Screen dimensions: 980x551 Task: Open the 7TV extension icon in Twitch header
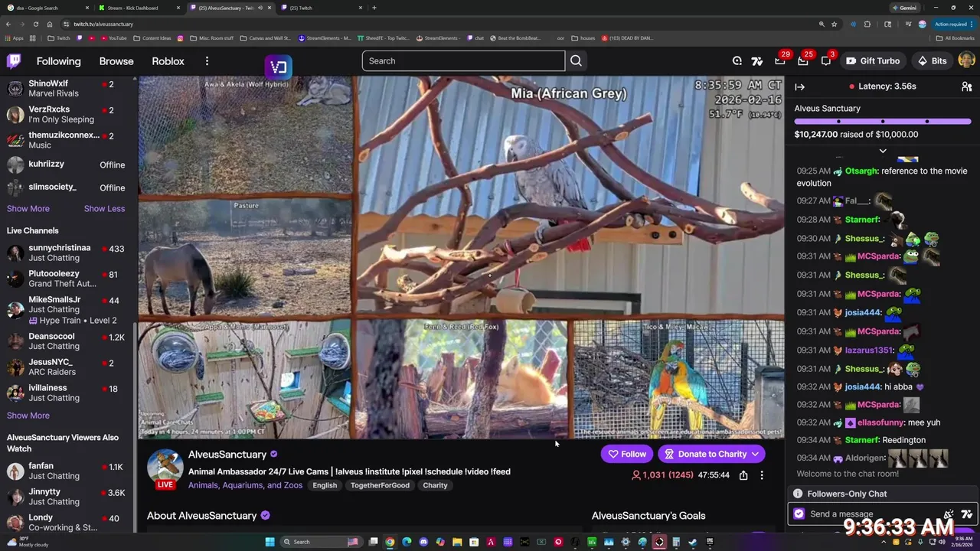pyautogui.click(x=757, y=61)
